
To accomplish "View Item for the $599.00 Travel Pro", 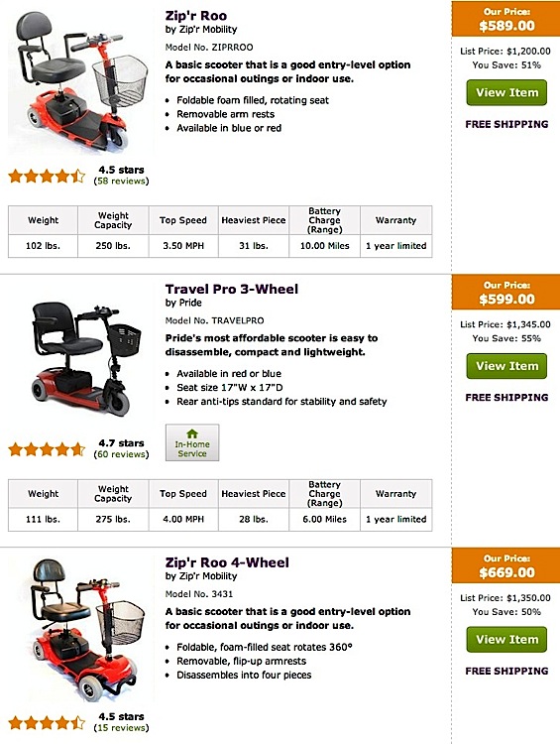I will coord(506,366).
